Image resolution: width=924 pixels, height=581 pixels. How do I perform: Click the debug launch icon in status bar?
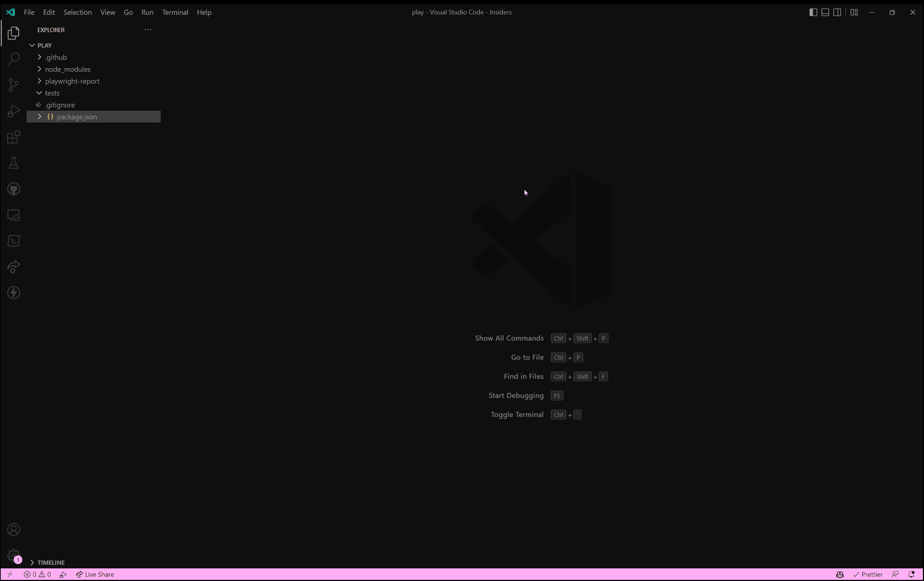coord(63,575)
